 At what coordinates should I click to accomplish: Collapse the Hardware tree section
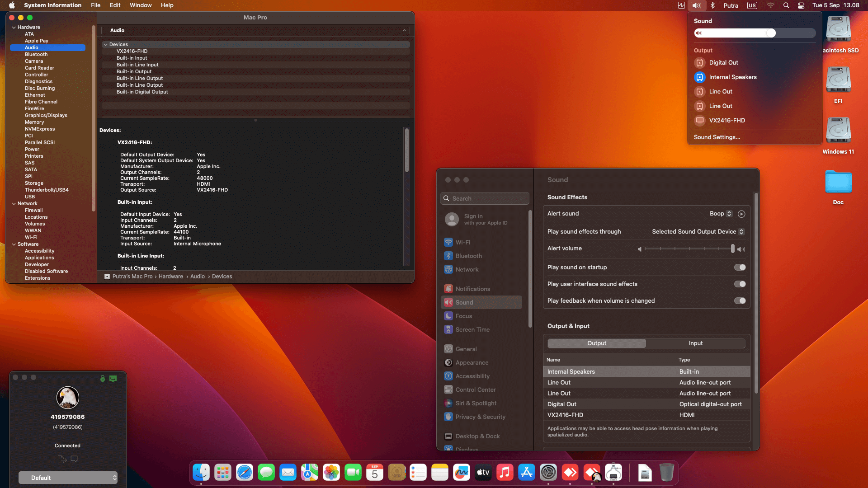pyautogui.click(x=14, y=28)
